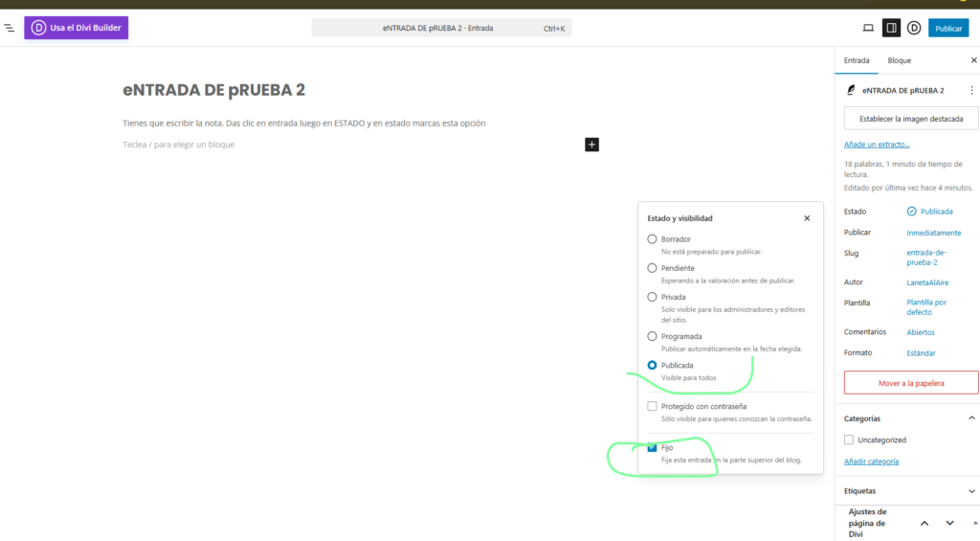The width and height of the screenshot is (980, 541).
Task: Uncheck the Fijo sticky checkbox
Action: coord(653,447)
